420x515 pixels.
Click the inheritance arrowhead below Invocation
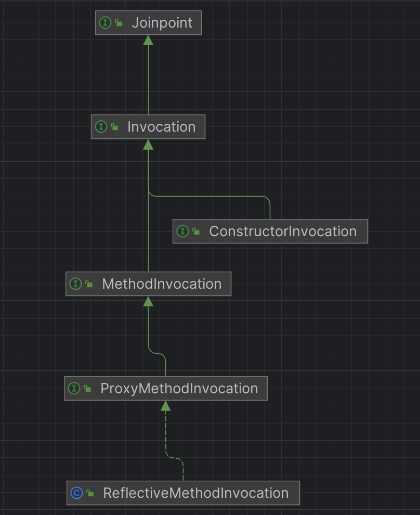coord(148,145)
